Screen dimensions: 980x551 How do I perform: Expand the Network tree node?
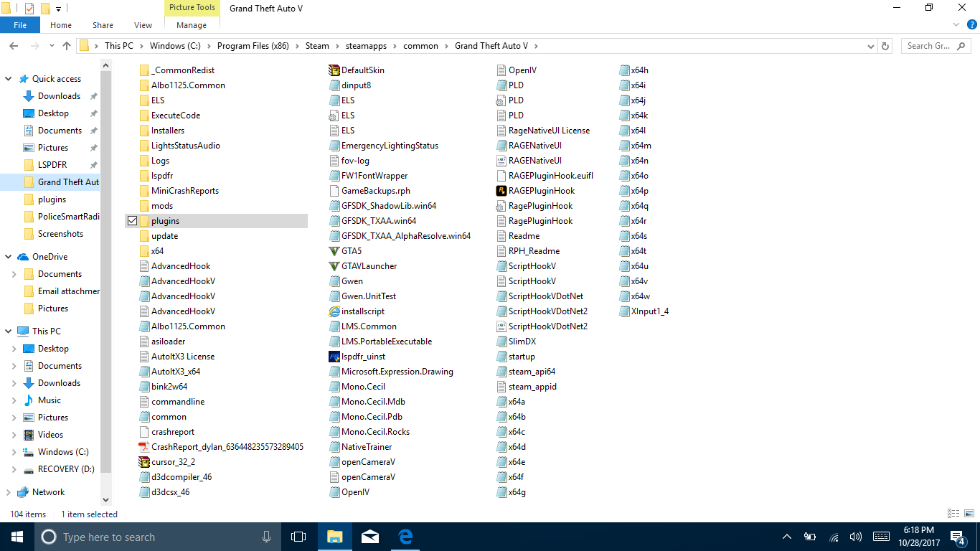point(8,492)
